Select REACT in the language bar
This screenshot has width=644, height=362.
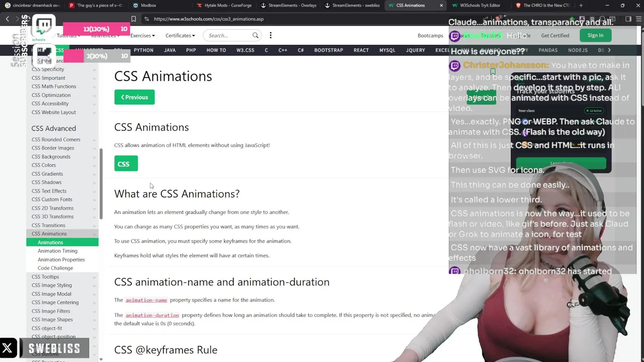click(x=361, y=50)
